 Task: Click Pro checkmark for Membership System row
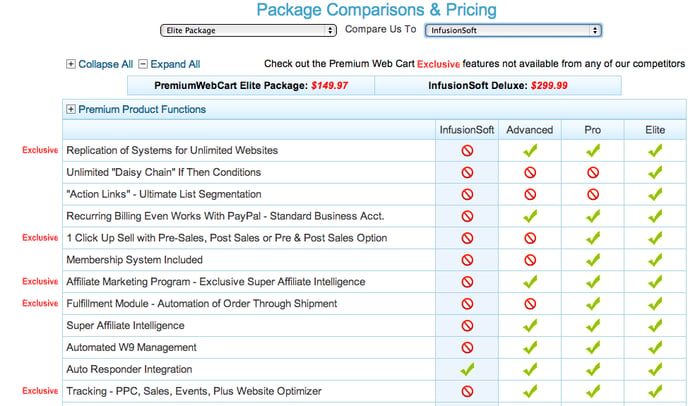(x=593, y=260)
